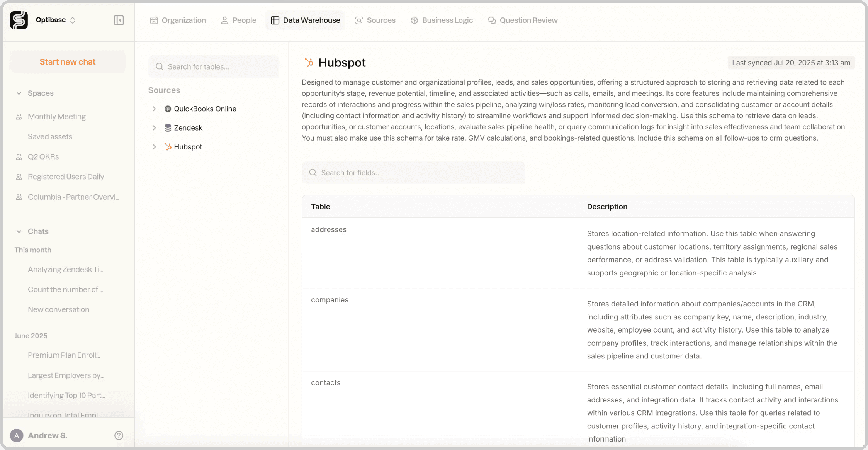
Task: Focus the Search for fields input
Action: 413,173
